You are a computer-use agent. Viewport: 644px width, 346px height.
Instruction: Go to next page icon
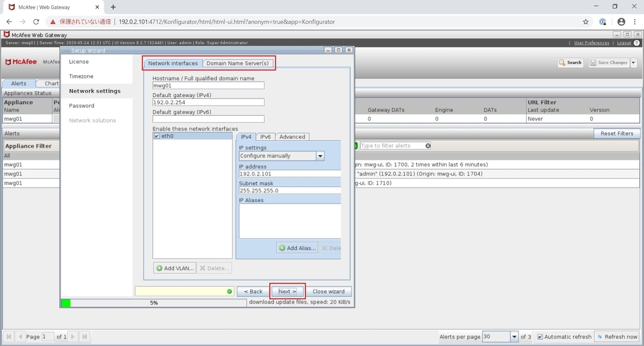(x=74, y=337)
